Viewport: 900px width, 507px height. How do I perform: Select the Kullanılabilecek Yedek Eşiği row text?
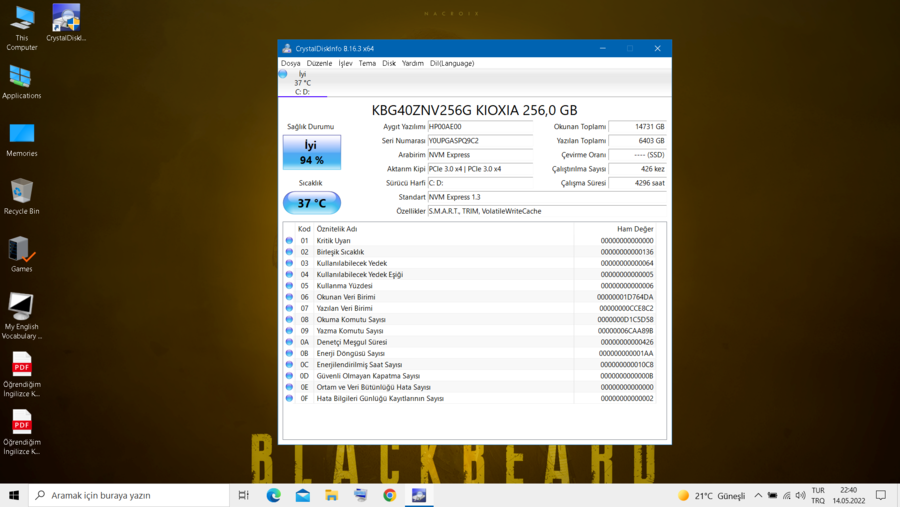coord(360,274)
